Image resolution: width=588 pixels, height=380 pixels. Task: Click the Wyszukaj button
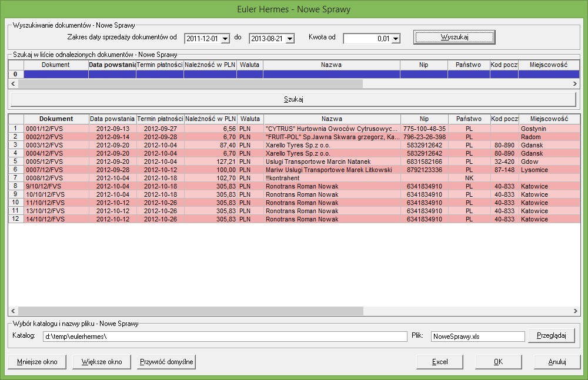[x=455, y=37]
